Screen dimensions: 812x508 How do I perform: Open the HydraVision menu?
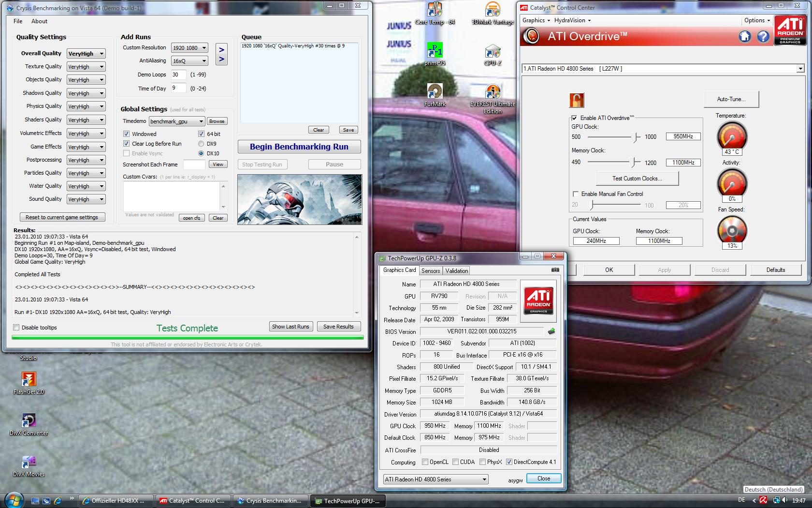tap(572, 20)
